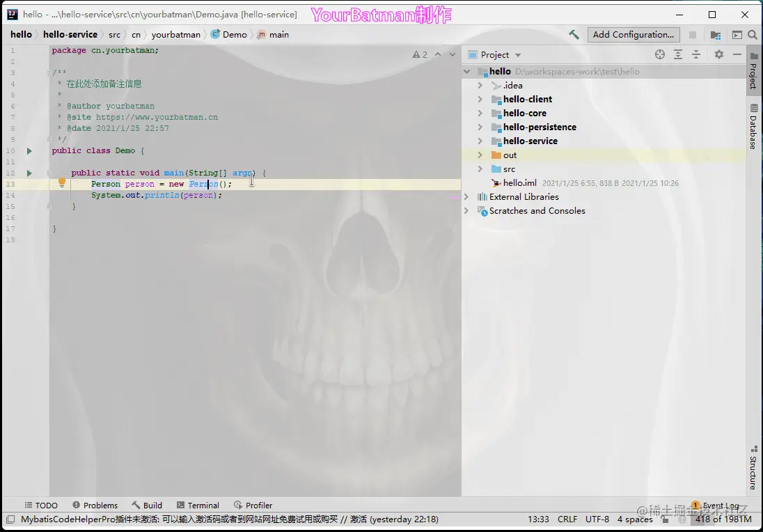763x532 pixels.
Task: Go to previous highlighted error arrow
Action: (438, 54)
